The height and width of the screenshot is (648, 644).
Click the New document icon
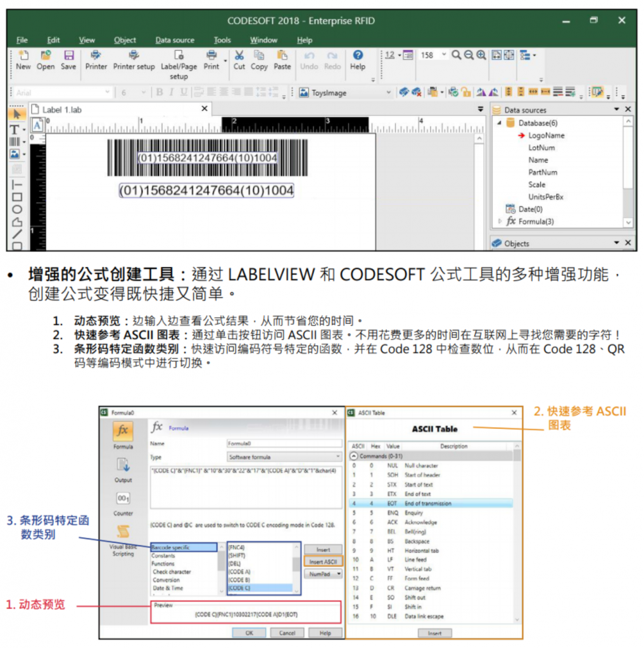pos(23,56)
